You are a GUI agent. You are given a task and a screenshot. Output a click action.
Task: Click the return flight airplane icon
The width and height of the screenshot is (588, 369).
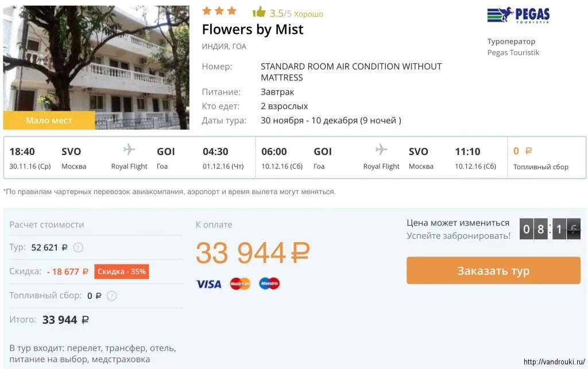(381, 150)
